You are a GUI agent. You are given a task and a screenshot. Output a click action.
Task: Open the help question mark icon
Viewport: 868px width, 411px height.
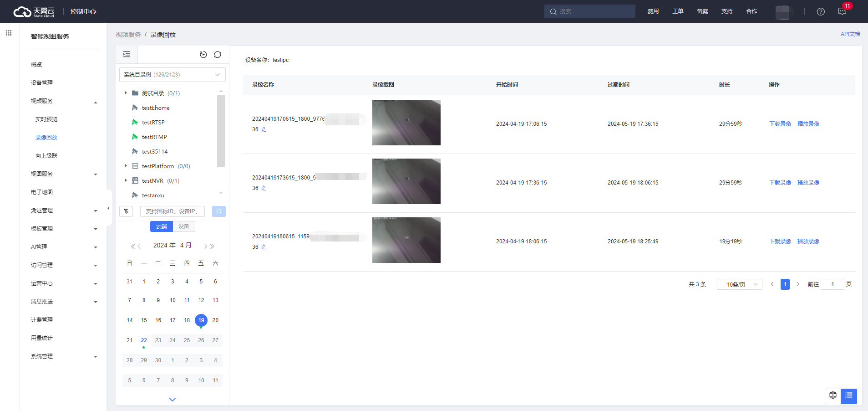click(821, 12)
